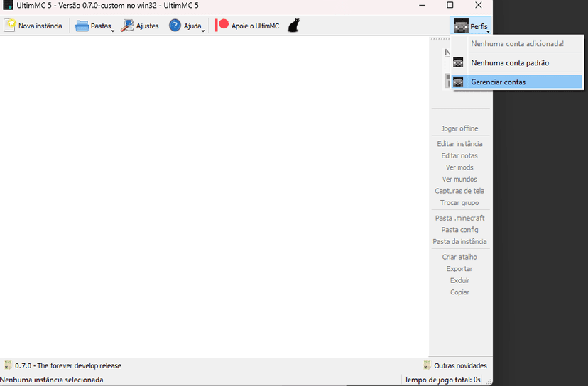This screenshot has height=386, width=588.
Task: Choose Nenhuma conta padrão option
Action: [509, 63]
